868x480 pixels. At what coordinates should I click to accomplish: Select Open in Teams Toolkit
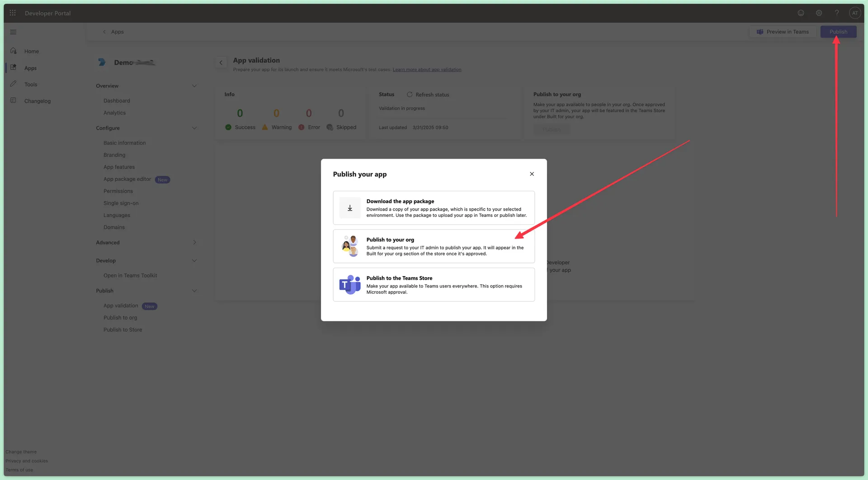click(130, 275)
